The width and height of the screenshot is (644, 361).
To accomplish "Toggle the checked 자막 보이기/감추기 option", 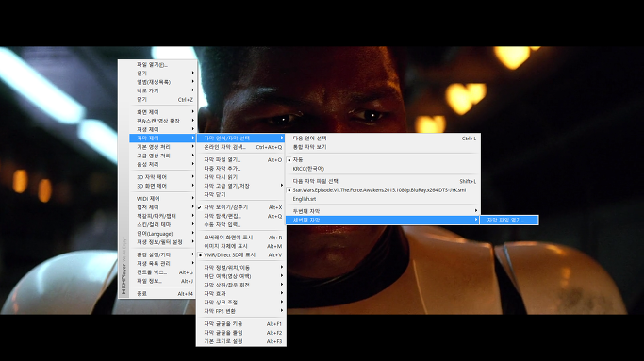I will [x=241, y=207].
